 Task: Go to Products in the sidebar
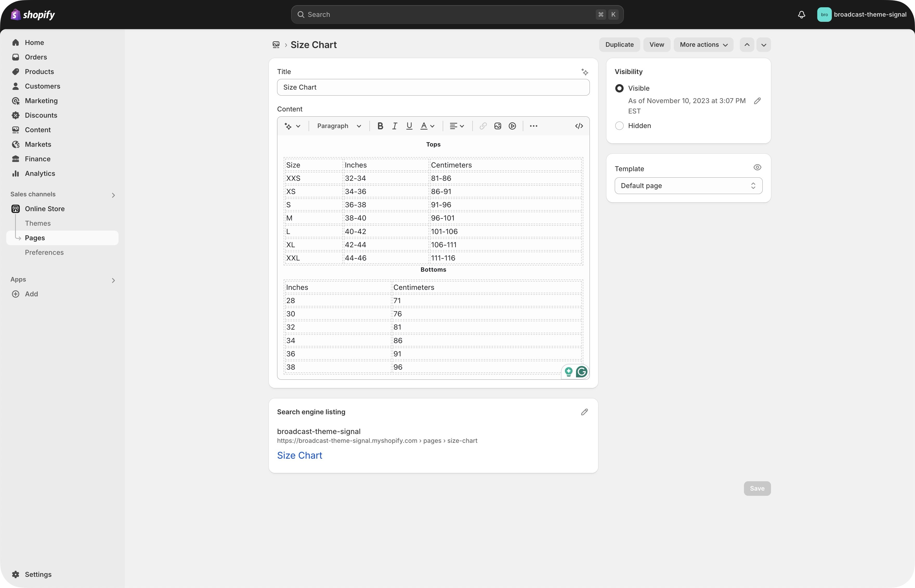39,72
